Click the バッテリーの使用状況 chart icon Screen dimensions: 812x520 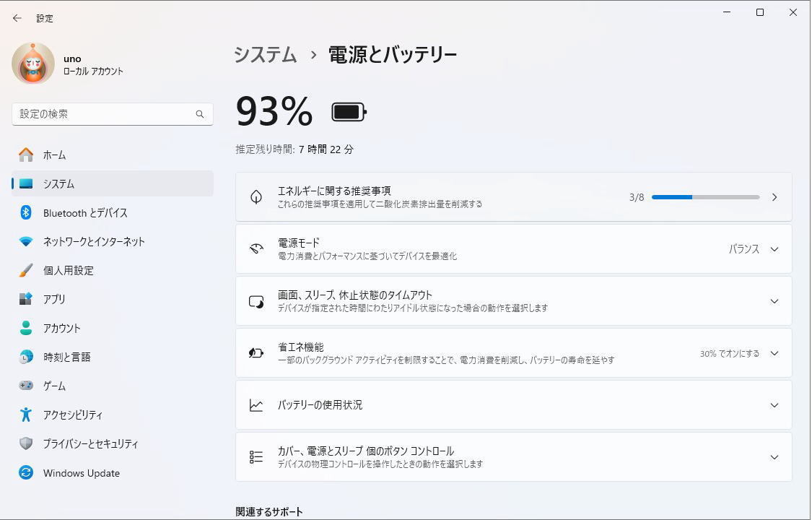point(256,405)
